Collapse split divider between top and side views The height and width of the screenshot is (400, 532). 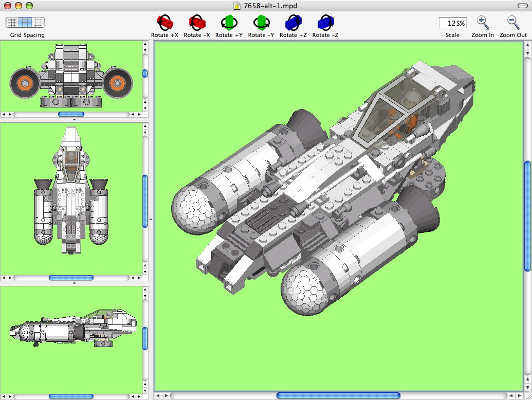(74, 283)
